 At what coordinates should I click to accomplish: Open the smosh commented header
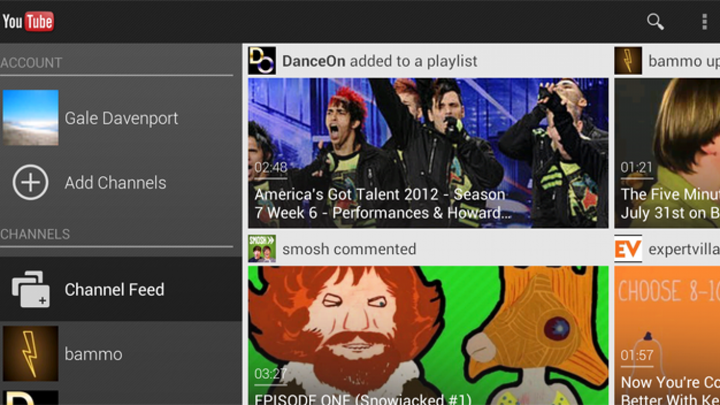(349, 249)
